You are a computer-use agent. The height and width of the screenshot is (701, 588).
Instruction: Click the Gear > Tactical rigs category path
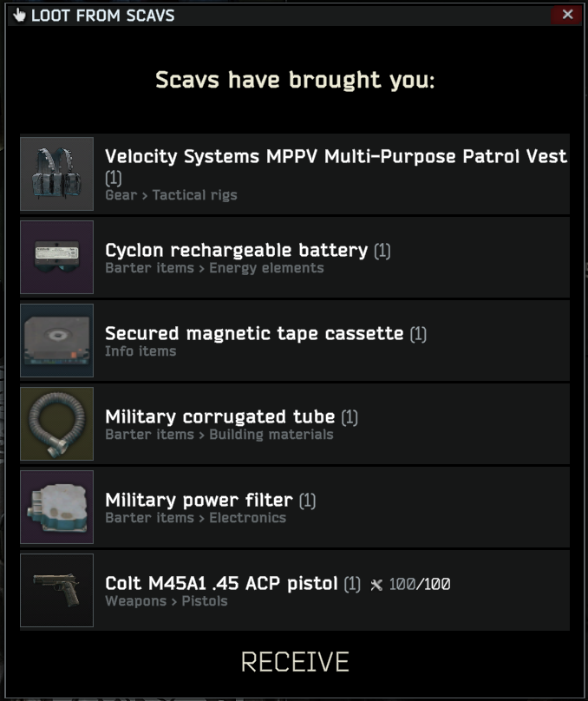coord(171,195)
